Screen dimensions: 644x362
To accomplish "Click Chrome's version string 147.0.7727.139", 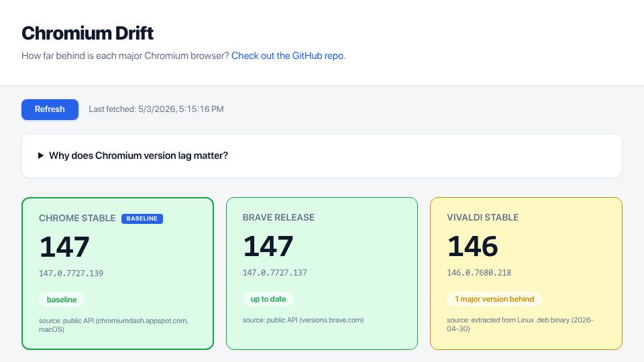I will point(71,274).
